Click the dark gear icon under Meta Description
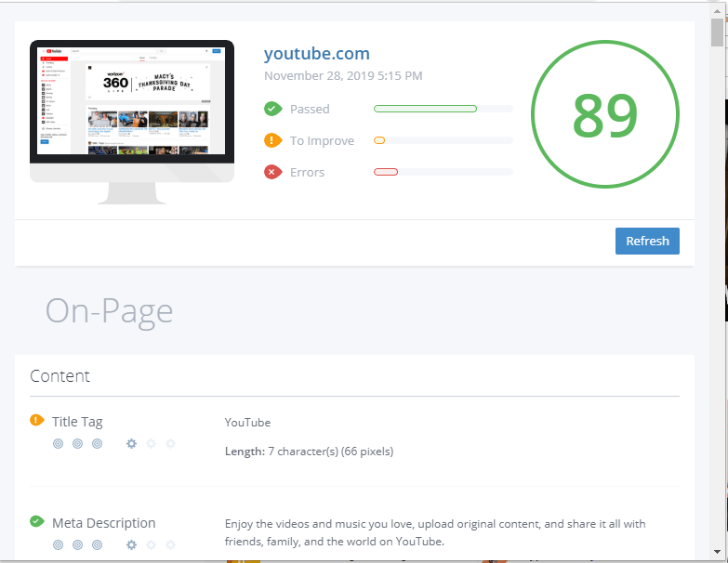Viewport: 728px width, 563px height. [x=131, y=544]
